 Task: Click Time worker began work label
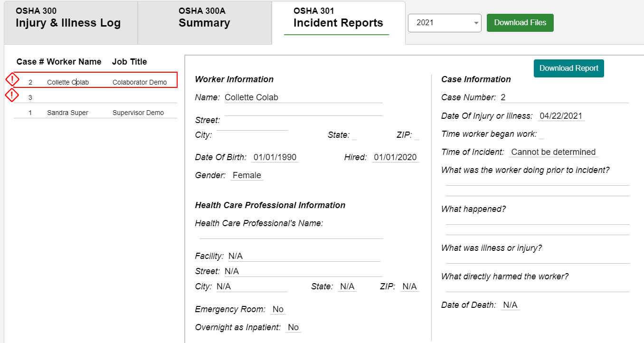(x=489, y=134)
